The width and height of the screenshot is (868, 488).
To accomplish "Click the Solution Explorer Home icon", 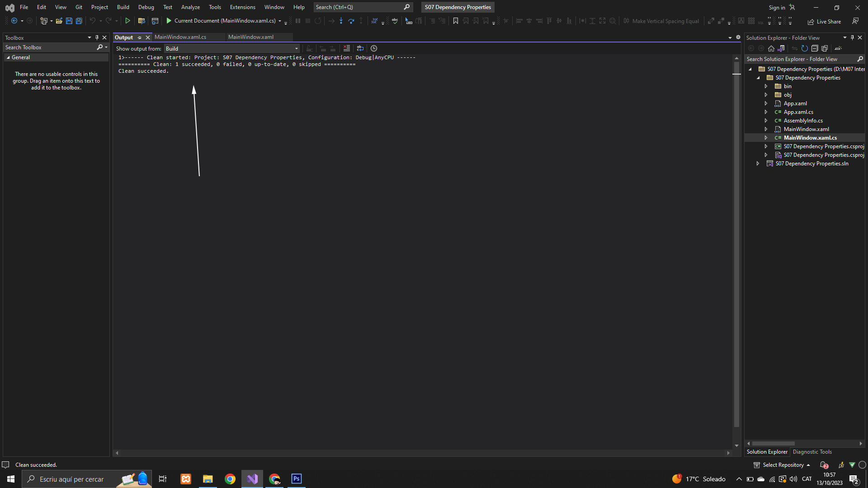I will tap(771, 48).
